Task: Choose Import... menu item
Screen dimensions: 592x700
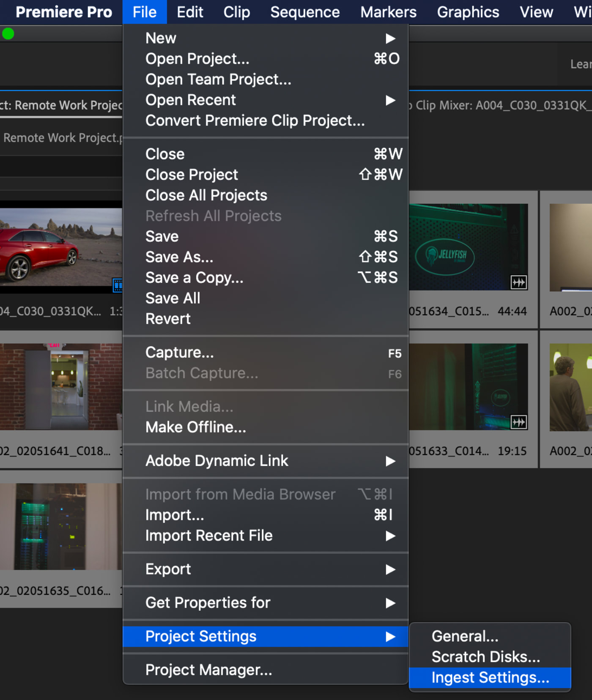Action: (266, 515)
